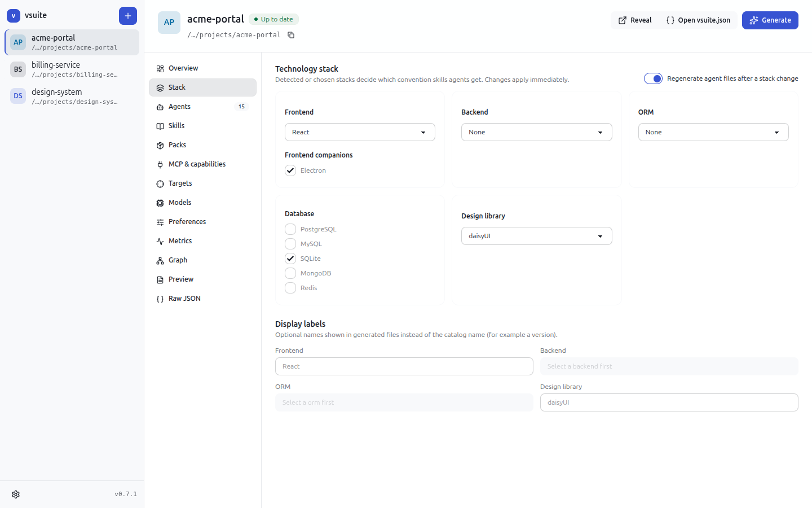The height and width of the screenshot is (508, 812).
Task: Open the ORM None dropdown
Action: pos(713,132)
